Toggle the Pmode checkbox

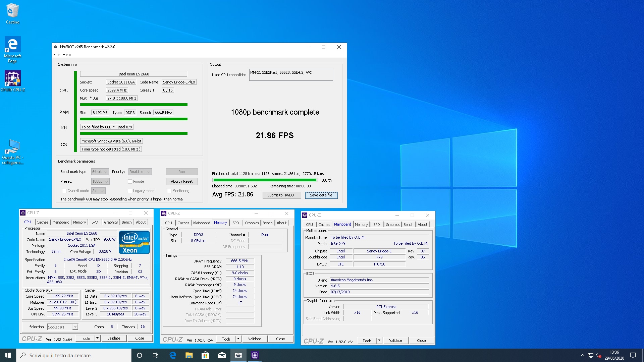tap(130, 181)
